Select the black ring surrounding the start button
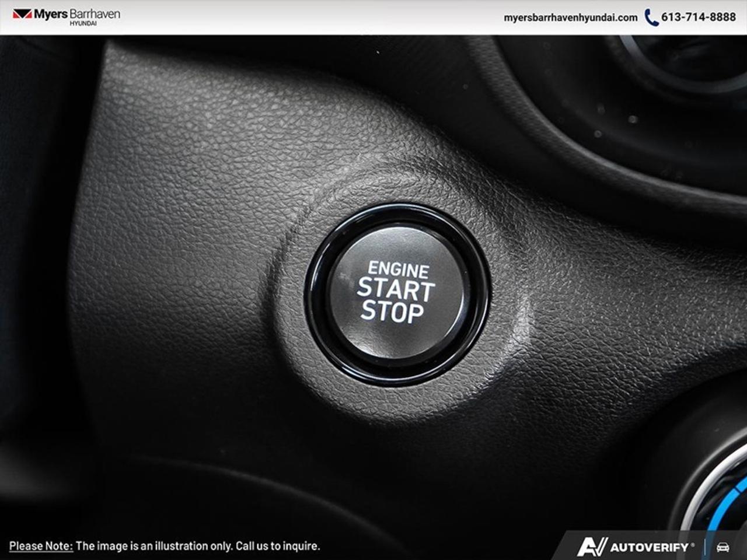Image resolution: width=747 pixels, height=560 pixels. pyautogui.click(x=402, y=215)
